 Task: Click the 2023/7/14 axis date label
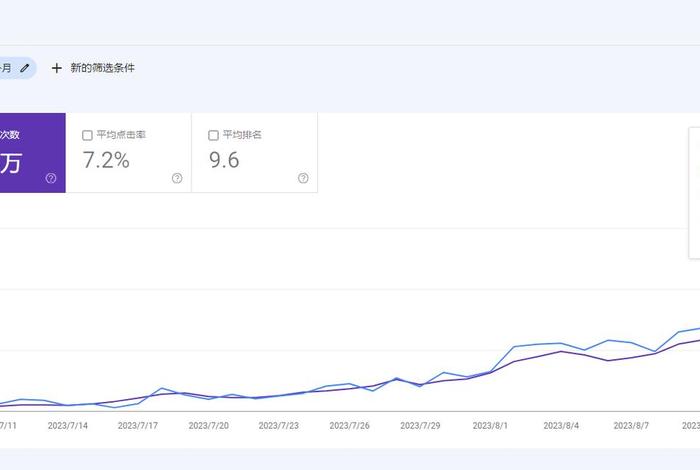[x=68, y=426]
